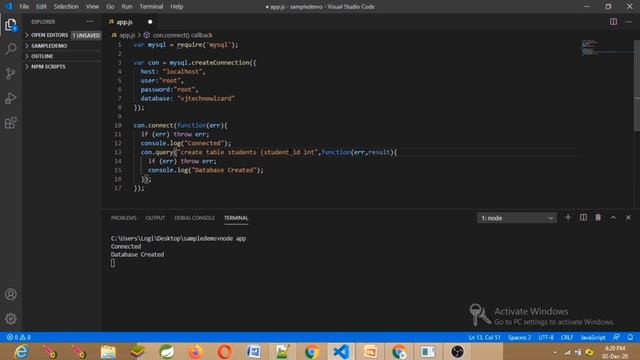The width and height of the screenshot is (640, 360).
Task: Click the 'Ln 13, Col 51' status item
Action: 484,338
